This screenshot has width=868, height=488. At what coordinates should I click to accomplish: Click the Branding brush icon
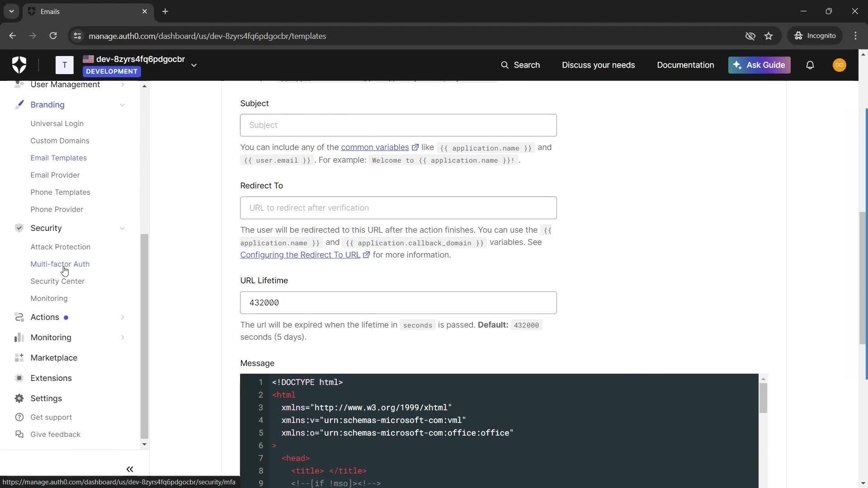pyautogui.click(x=19, y=105)
